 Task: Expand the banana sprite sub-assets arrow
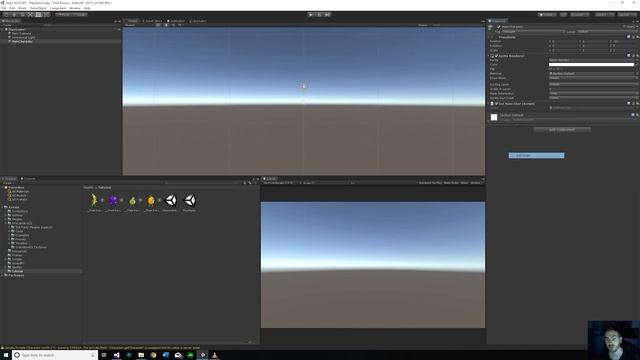coord(102,200)
